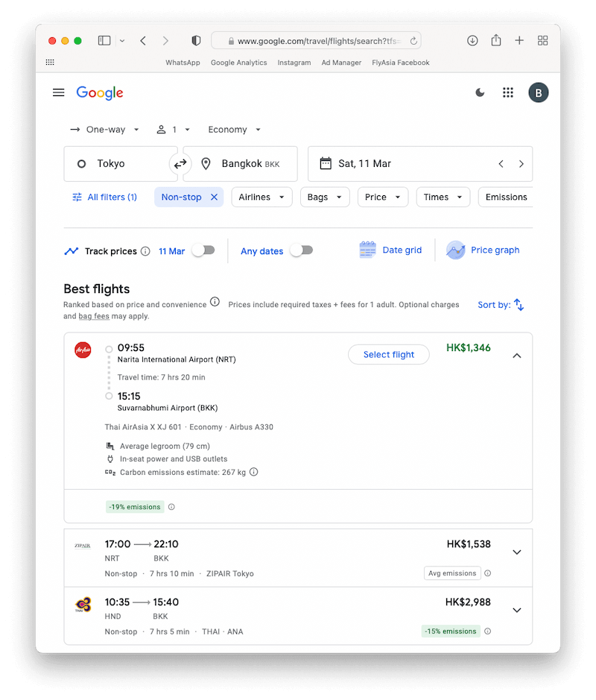Open WhatsApp bookmark
This screenshot has height=700, width=596.
[183, 63]
